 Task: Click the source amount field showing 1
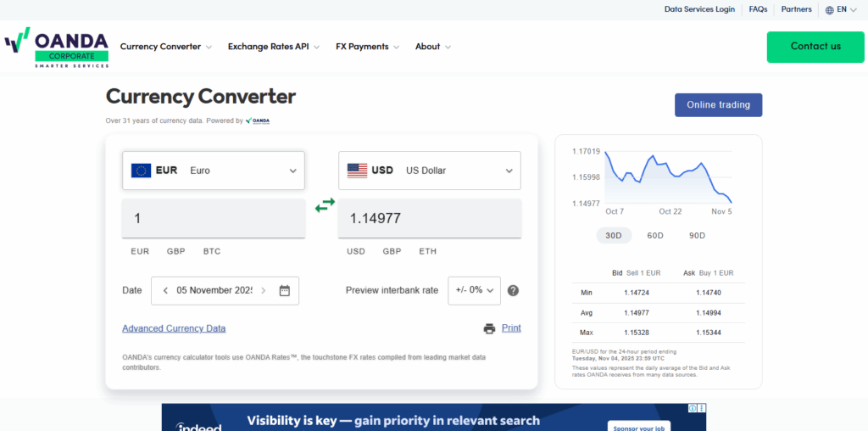[214, 218]
